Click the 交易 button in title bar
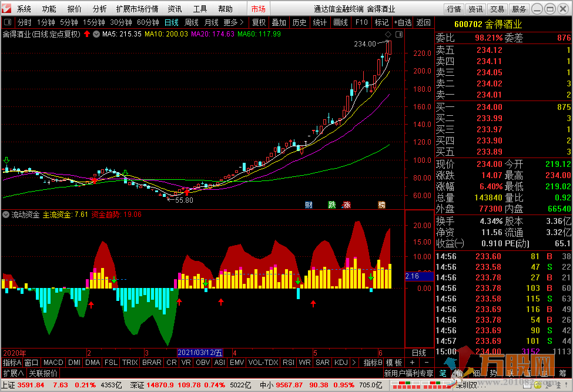This screenshot has height=392, width=573. tap(497, 9)
